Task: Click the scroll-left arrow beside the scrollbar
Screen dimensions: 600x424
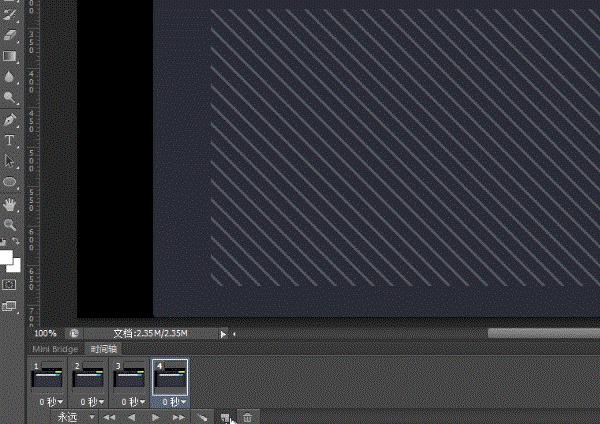Action: pyautogui.click(x=234, y=334)
